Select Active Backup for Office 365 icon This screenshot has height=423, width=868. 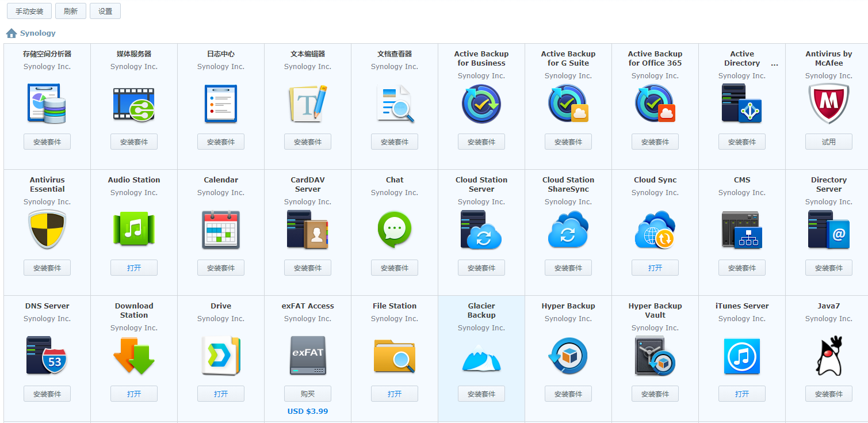click(655, 104)
